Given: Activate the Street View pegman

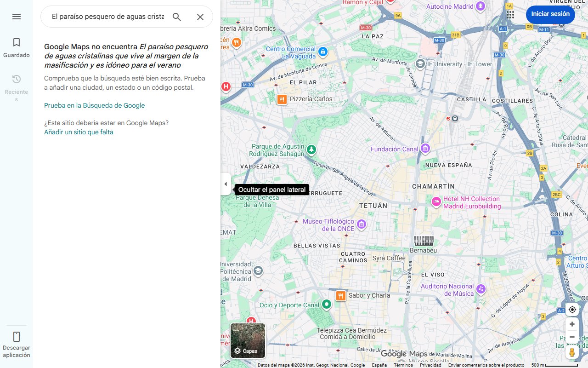Looking at the screenshot, I should [x=572, y=352].
